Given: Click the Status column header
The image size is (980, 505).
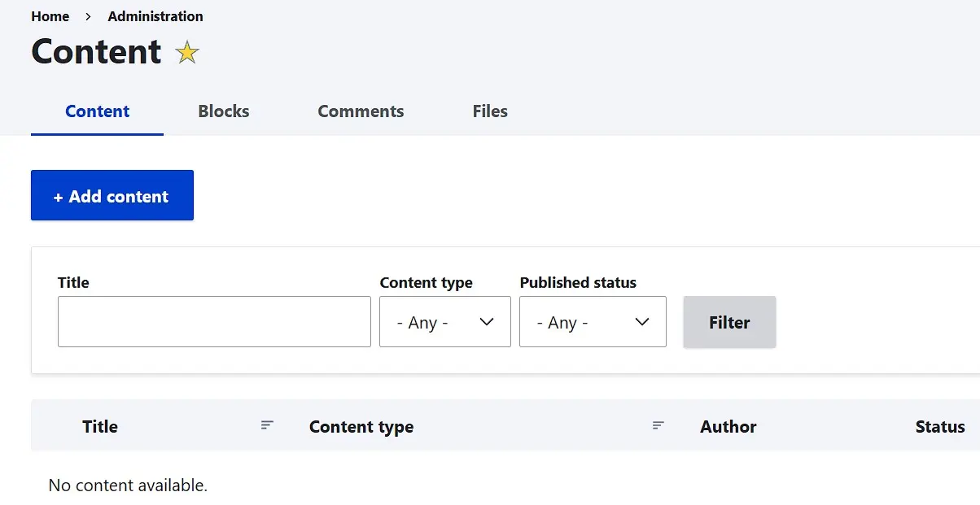Looking at the screenshot, I should point(939,425).
